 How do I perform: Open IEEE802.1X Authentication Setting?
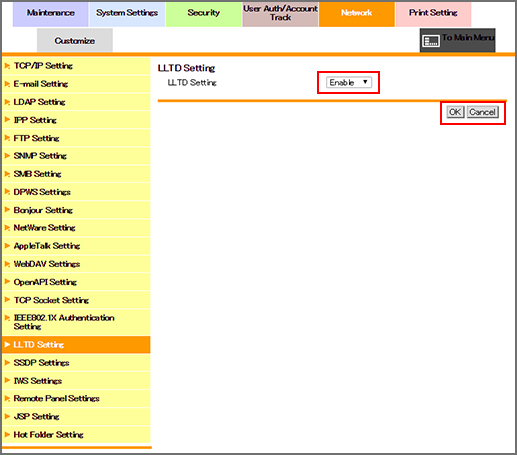[76, 322]
